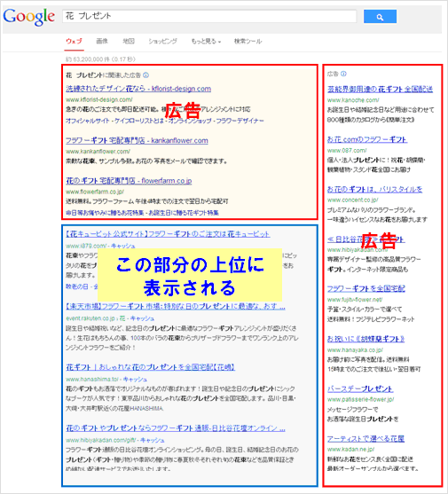Focus the search box containing 花 プレゼント
Screen dimensions: 448x494
pyautogui.click(x=209, y=16)
